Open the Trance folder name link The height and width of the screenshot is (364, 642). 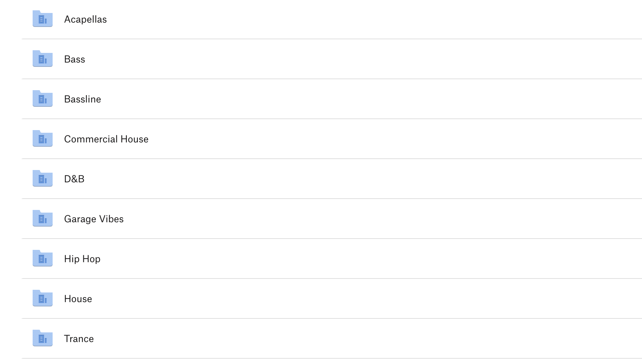click(79, 339)
